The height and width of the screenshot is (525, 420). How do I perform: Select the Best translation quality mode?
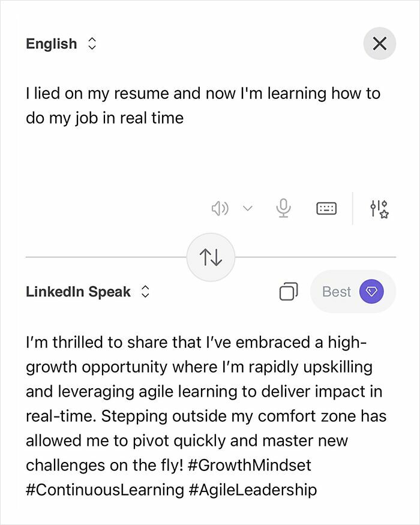(338, 291)
